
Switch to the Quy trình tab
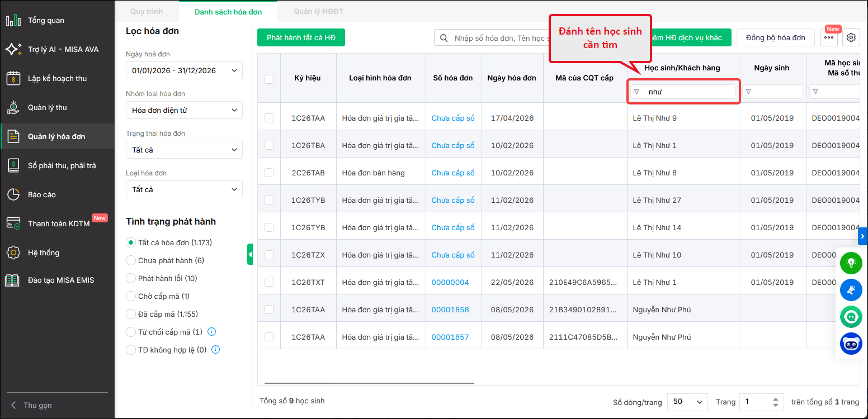tap(145, 11)
